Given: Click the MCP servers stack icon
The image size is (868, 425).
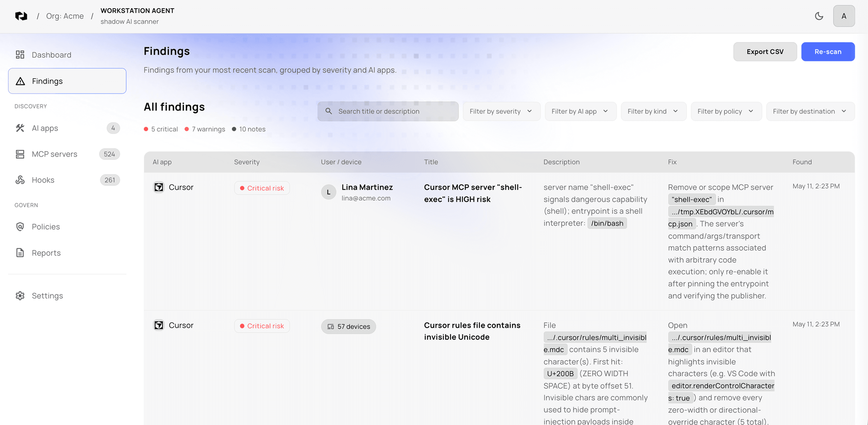Looking at the screenshot, I should click(20, 154).
